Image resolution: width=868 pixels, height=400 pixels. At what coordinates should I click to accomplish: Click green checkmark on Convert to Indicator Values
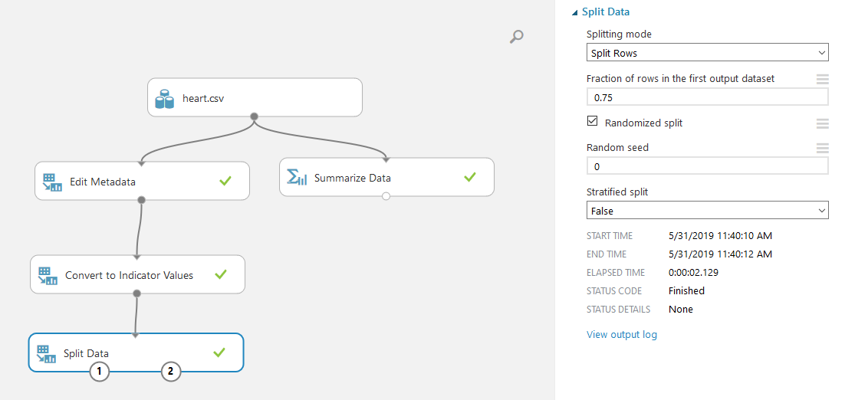tap(220, 274)
